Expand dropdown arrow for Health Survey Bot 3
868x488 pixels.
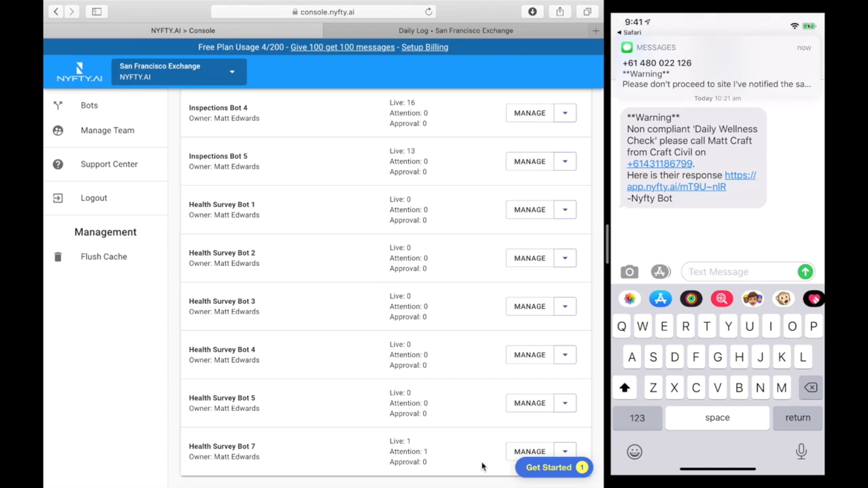[x=565, y=306]
